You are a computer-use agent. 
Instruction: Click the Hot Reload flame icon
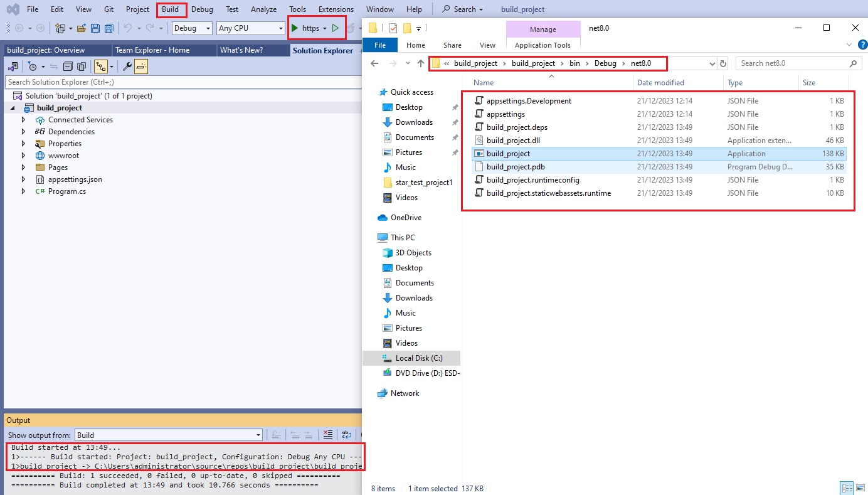[x=352, y=28]
